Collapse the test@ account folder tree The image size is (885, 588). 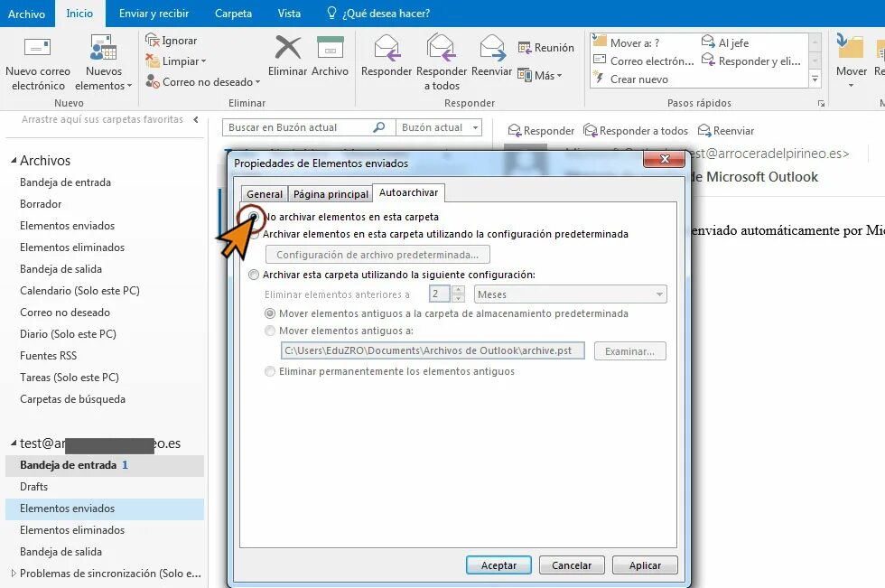tap(14, 443)
